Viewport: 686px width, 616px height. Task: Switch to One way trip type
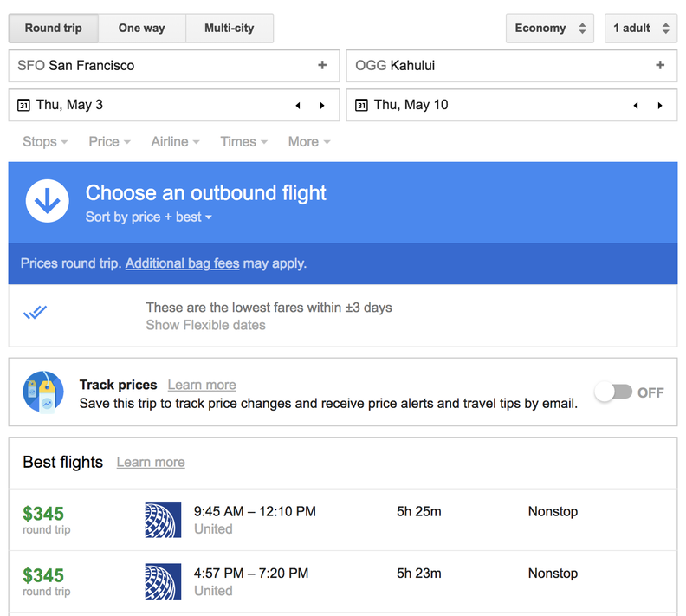tap(142, 28)
